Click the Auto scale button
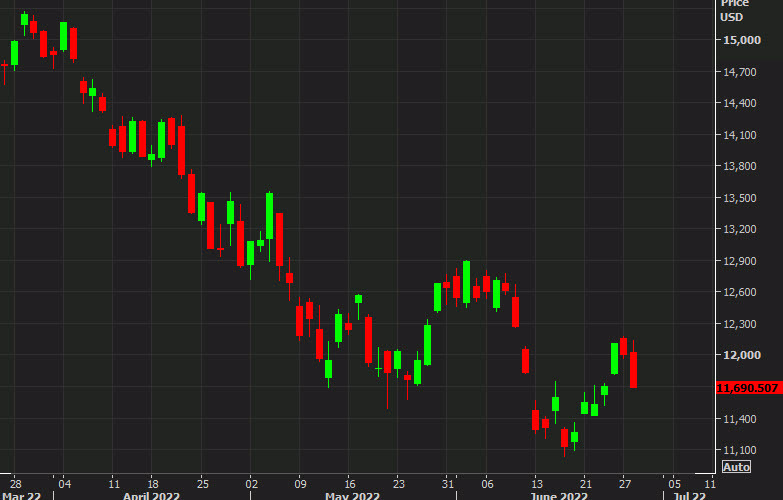The width and height of the screenshot is (783, 500). pyautogui.click(x=736, y=467)
